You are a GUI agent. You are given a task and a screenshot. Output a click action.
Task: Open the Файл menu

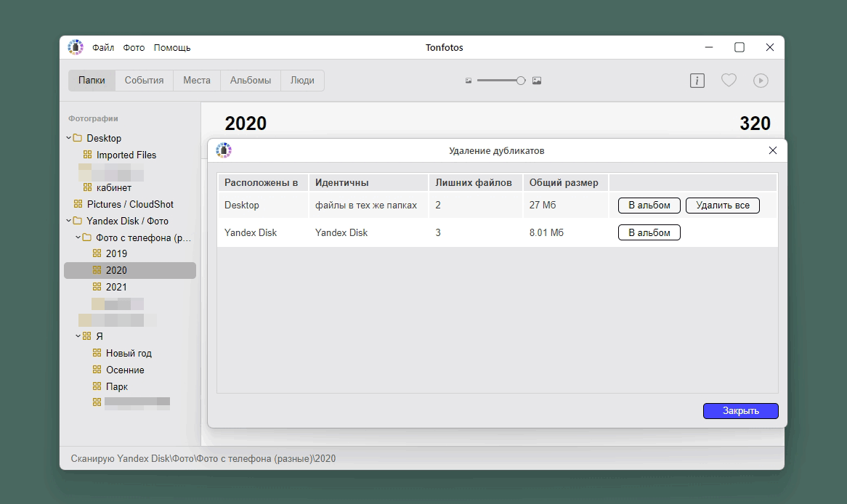[x=102, y=47]
